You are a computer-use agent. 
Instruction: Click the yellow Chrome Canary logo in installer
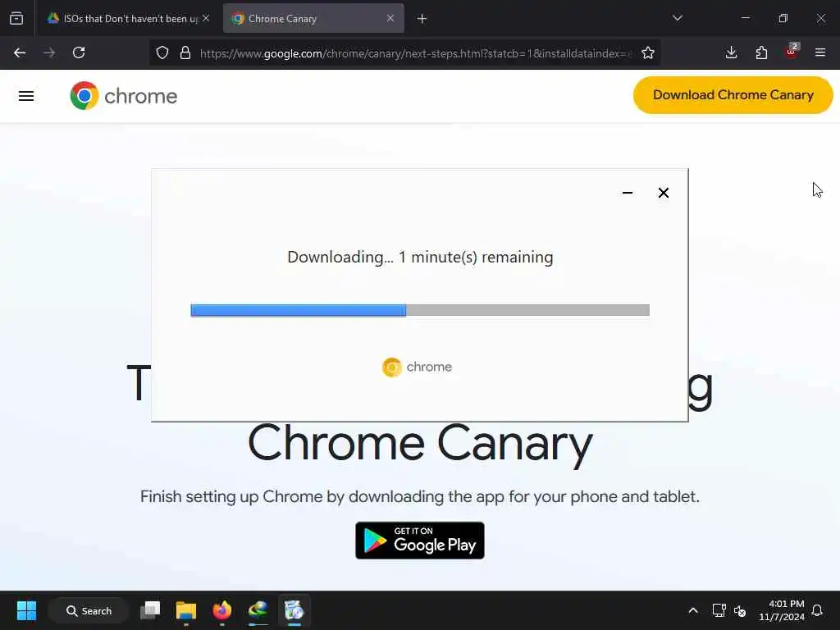click(391, 367)
